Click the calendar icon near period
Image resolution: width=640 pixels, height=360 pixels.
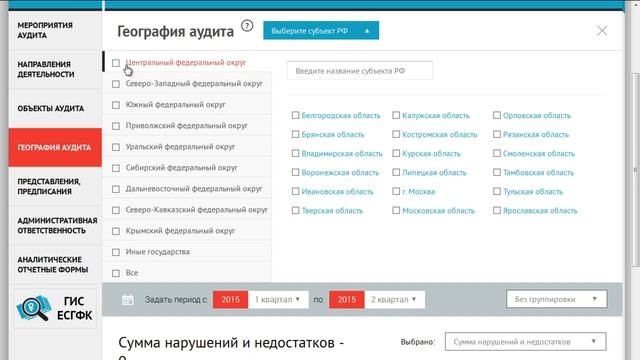coord(128,300)
